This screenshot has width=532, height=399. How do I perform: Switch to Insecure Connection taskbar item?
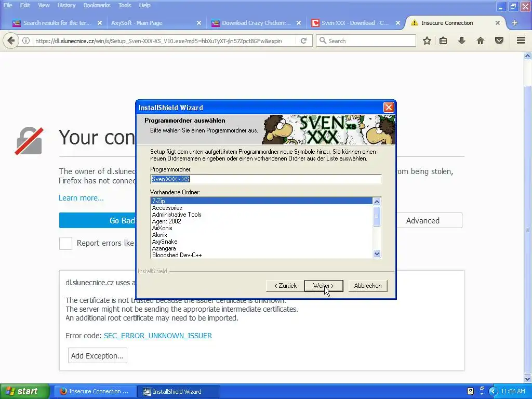point(95,391)
